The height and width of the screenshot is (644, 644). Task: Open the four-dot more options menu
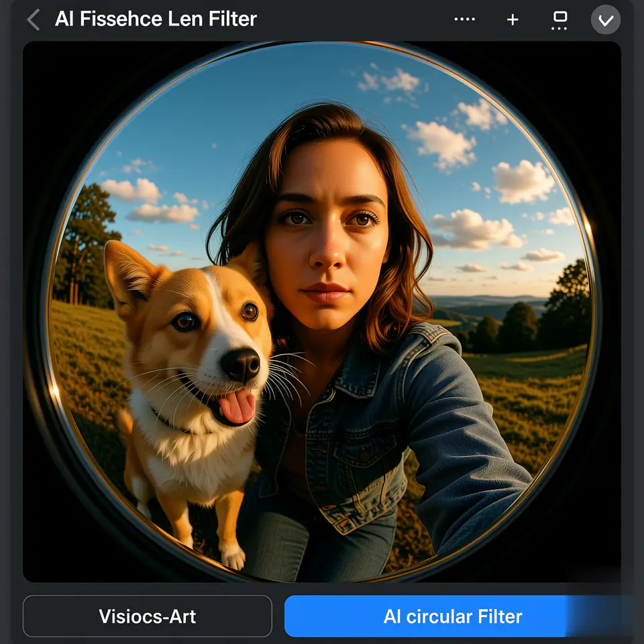464,19
